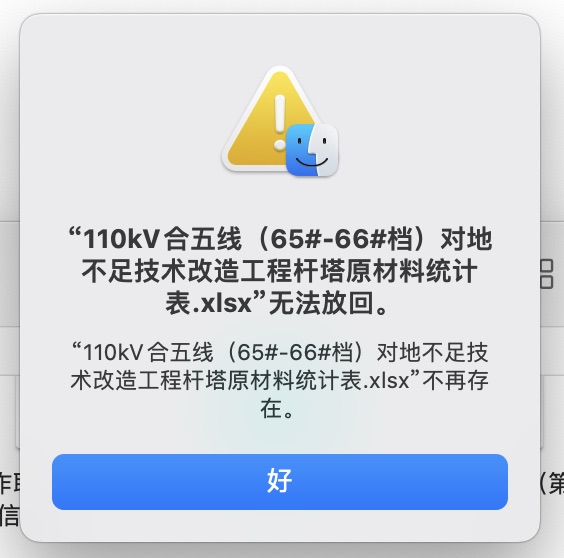The image size is (564, 558).
Task: Click the bold 表.xlsx text in heading
Action: click(208, 303)
